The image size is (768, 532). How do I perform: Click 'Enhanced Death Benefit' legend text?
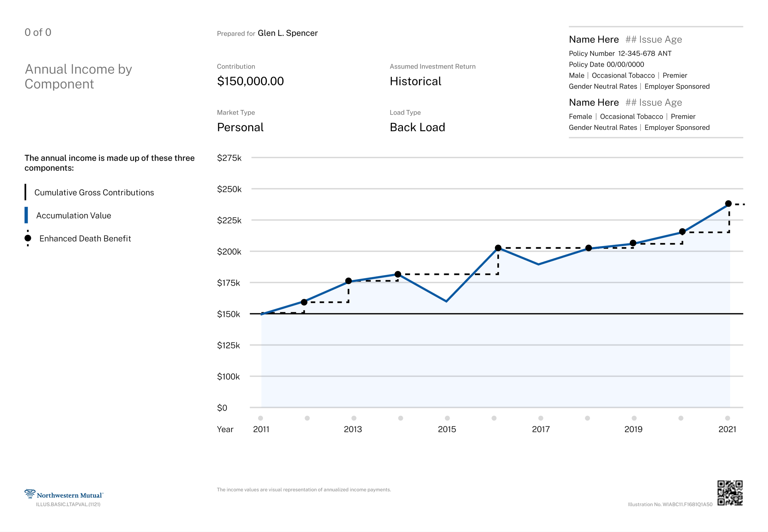coord(85,238)
